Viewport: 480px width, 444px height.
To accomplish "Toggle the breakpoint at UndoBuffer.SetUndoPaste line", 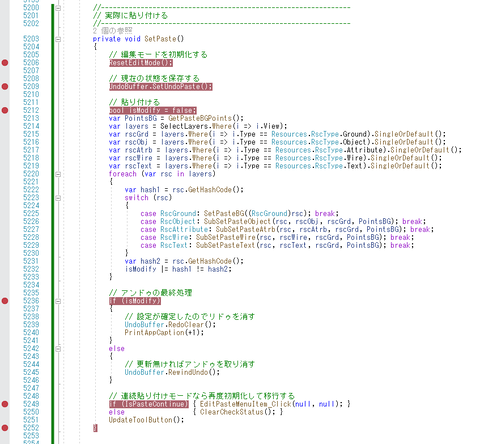I will point(5,86).
